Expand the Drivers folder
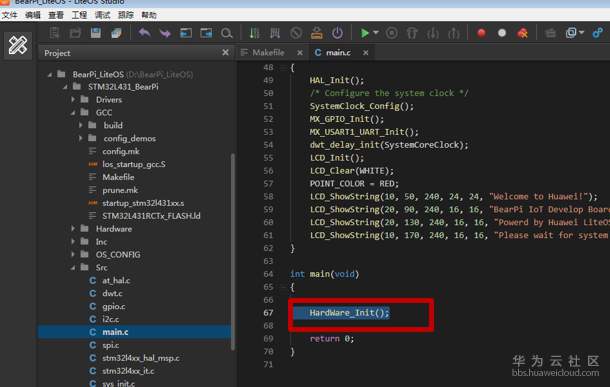The image size is (610, 387). [x=73, y=100]
